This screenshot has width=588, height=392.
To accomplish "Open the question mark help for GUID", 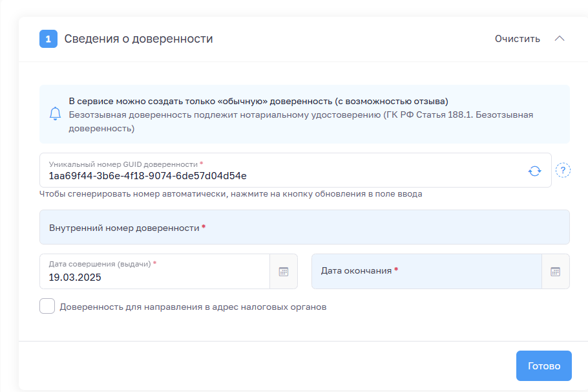I will pyautogui.click(x=563, y=170).
